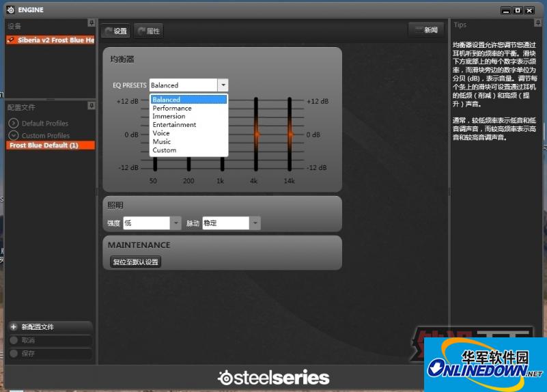This screenshot has width=547, height=392.
Task: Select the Frost Blue Default (1) profile
Action: (x=51, y=145)
